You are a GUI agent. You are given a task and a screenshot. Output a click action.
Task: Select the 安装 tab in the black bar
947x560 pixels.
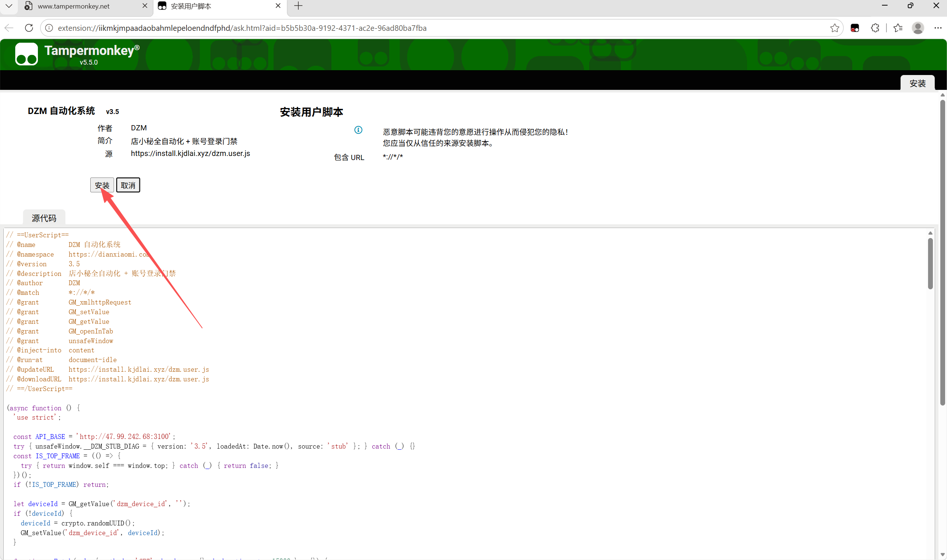point(917,83)
